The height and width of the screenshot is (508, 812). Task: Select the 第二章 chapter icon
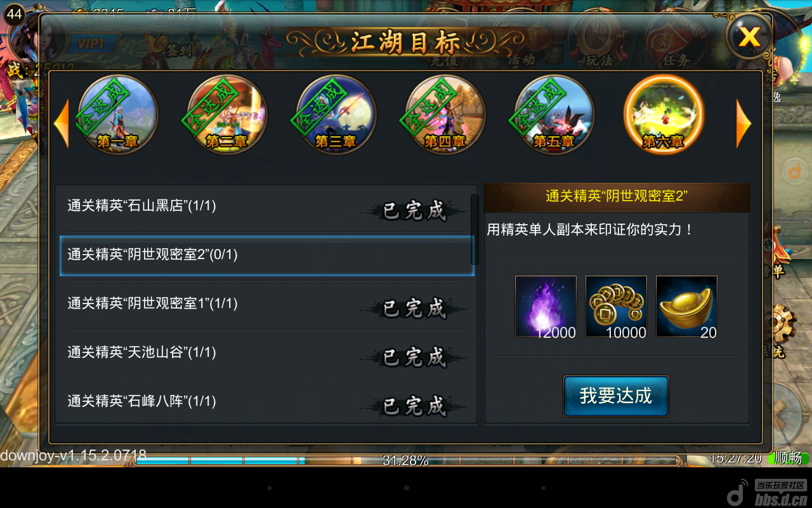(227, 115)
